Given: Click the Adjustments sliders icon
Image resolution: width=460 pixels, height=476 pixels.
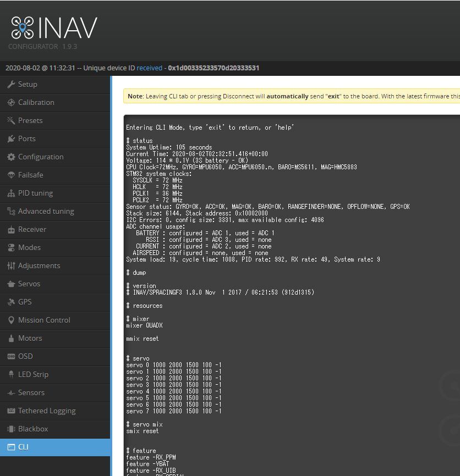Looking at the screenshot, I should click(11, 266).
